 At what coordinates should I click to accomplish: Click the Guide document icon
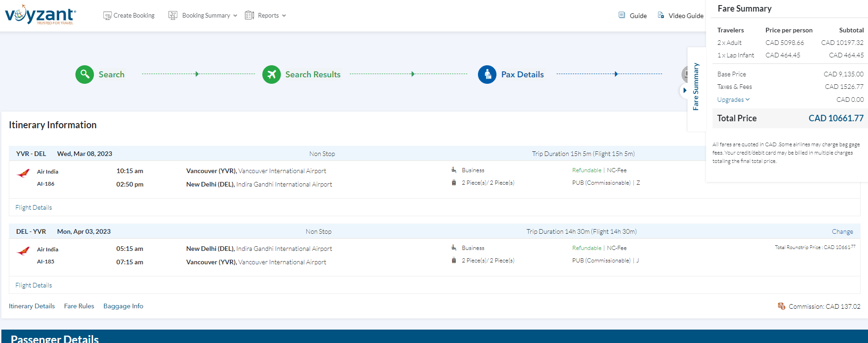point(622,15)
